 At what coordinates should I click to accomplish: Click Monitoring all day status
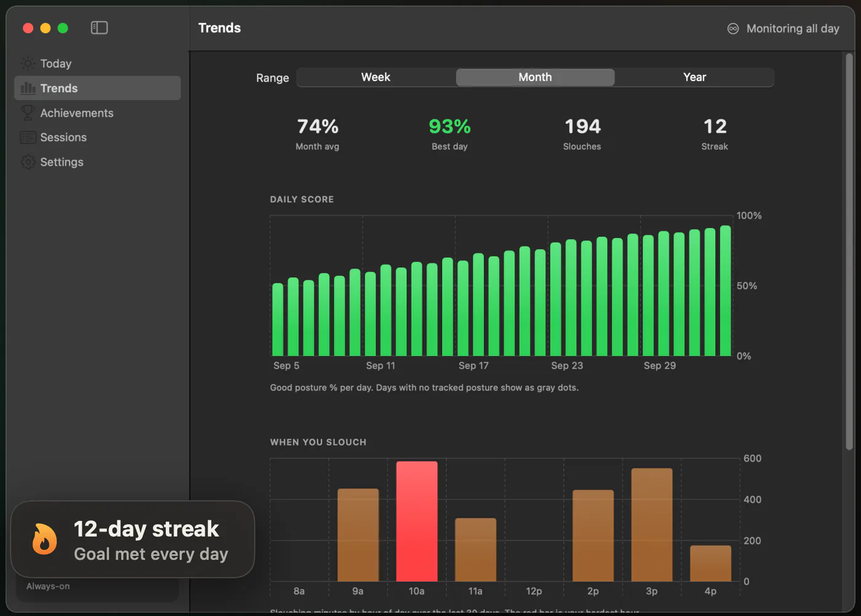click(784, 28)
